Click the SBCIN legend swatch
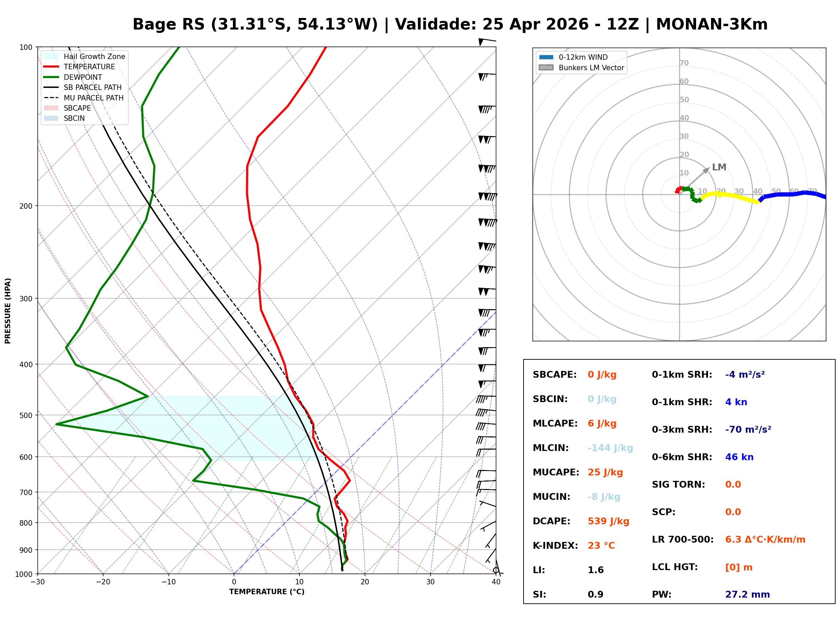840x621 pixels. point(51,118)
